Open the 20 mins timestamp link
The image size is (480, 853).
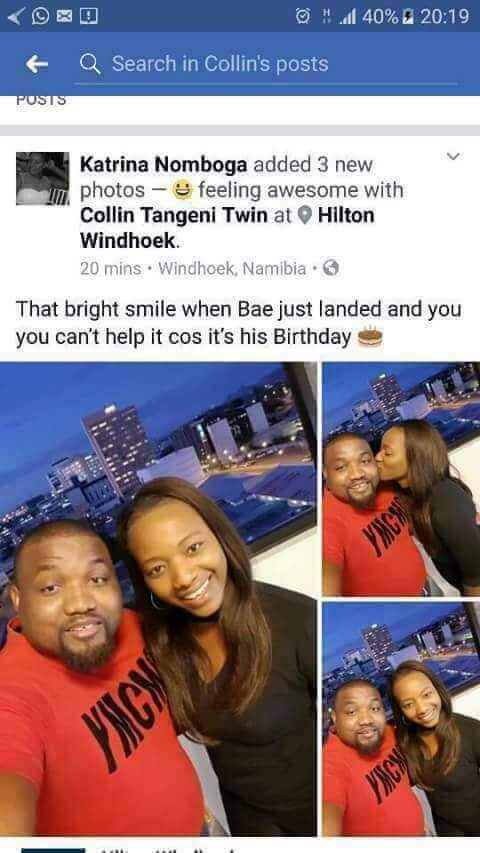click(110, 268)
